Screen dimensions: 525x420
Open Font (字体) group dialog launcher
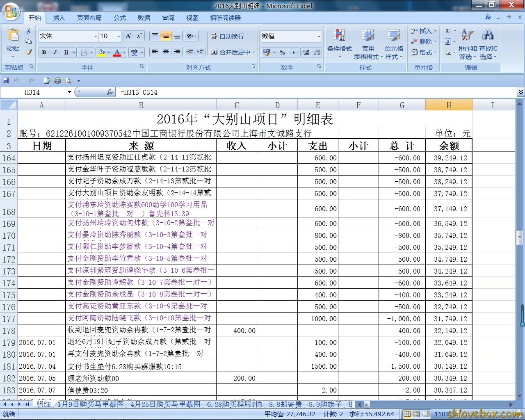pyautogui.click(x=142, y=66)
